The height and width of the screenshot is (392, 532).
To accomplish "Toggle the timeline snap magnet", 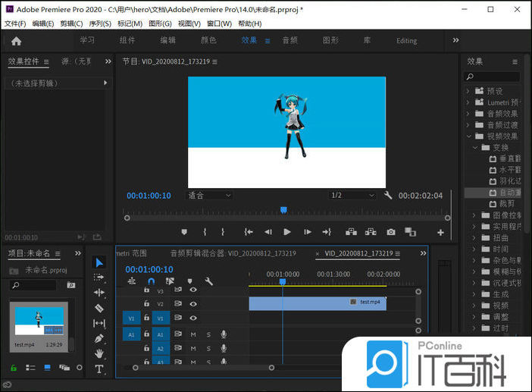I will click(x=151, y=281).
